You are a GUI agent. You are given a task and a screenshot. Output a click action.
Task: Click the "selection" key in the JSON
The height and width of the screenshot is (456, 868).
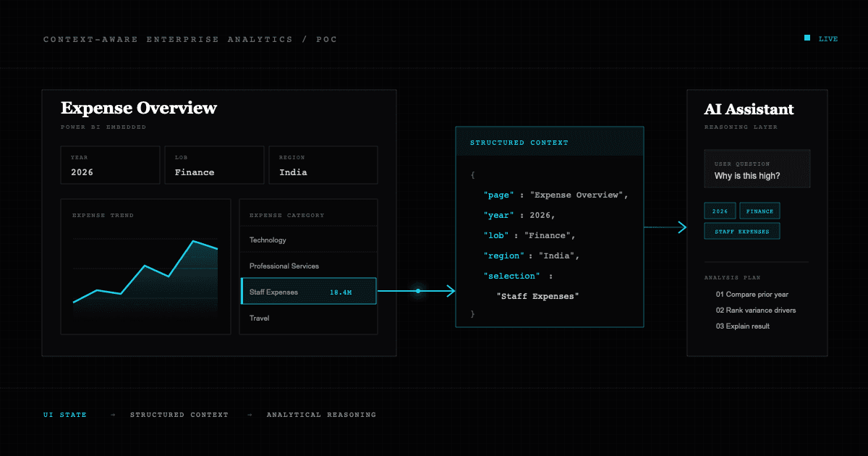coord(511,276)
